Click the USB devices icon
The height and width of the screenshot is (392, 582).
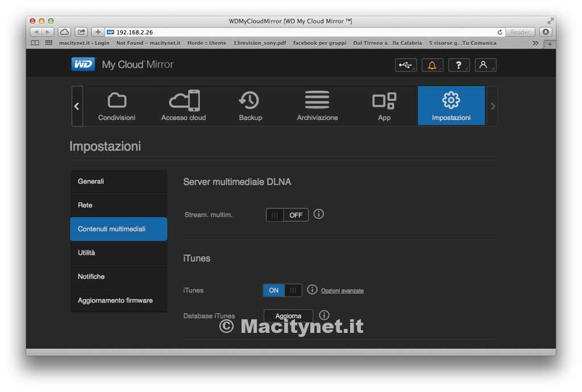pos(406,65)
